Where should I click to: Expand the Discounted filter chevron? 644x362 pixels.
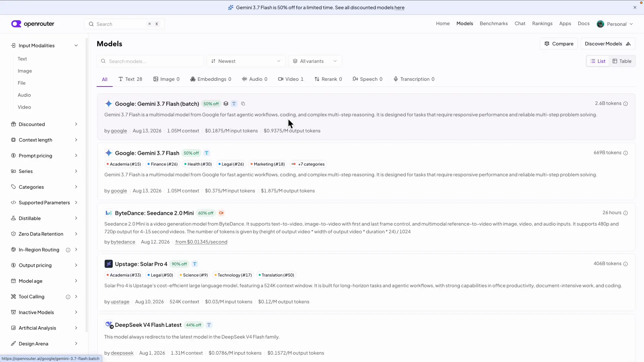pyautogui.click(x=76, y=124)
